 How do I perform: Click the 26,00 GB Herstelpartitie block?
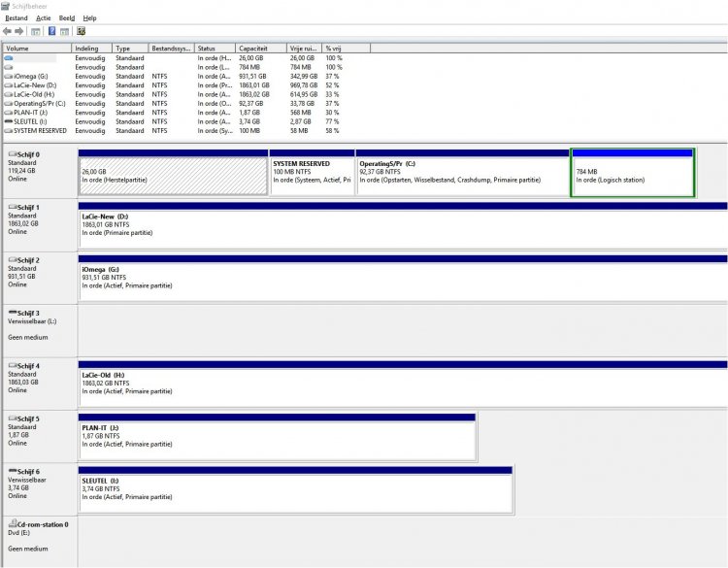click(173, 176)
